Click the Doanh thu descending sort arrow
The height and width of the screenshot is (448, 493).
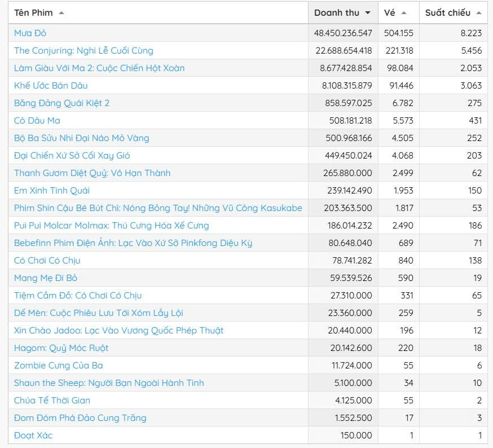coord(368,13)
